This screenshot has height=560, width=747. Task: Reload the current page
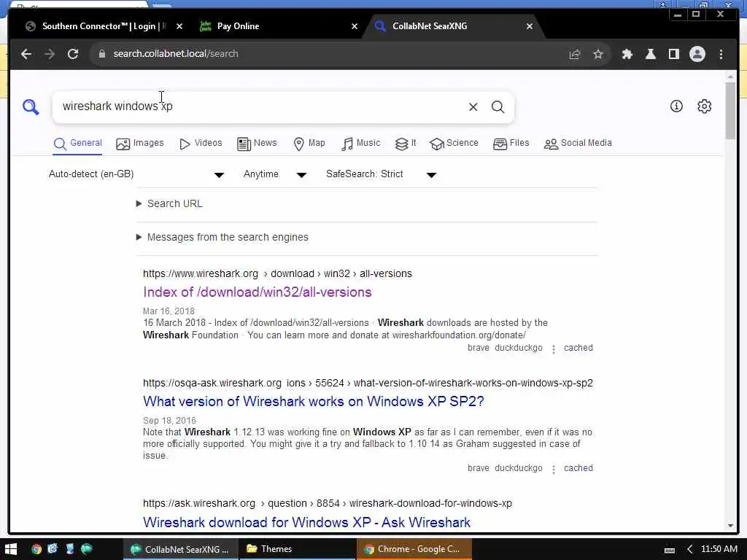tap(73, 54)
